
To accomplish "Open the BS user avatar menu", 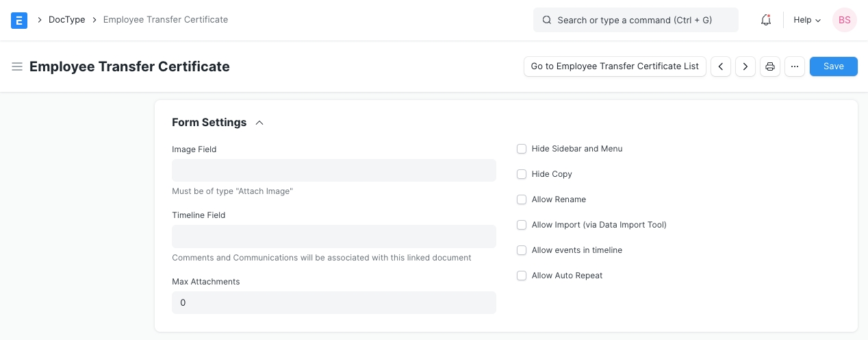I will pyautogui.click(x=844, y=20).
